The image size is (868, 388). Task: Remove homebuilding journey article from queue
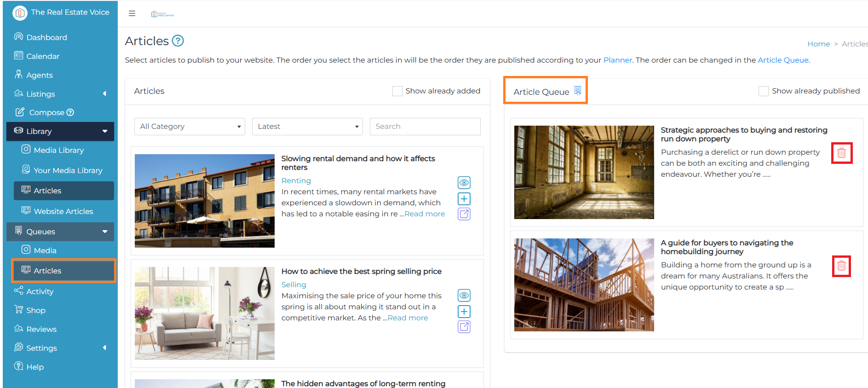tap(841, 266)
